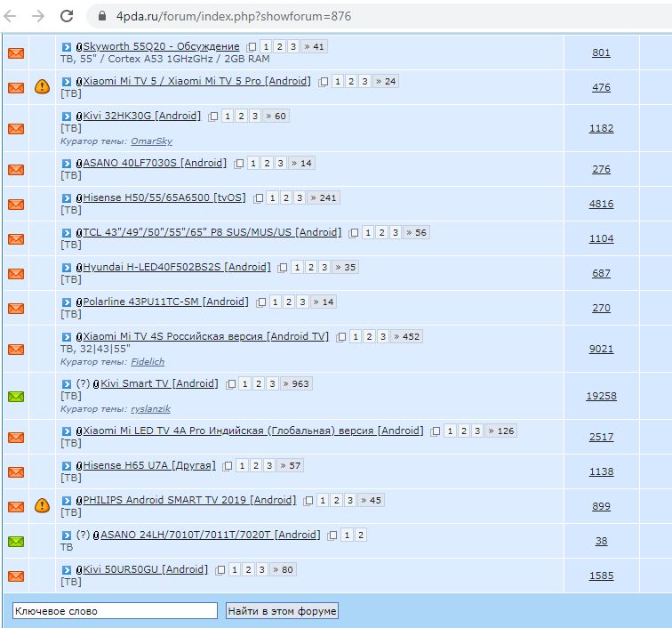
Task: Click reply count 1585 for Kivi 50UR50GU
Action: coord(601,576)
